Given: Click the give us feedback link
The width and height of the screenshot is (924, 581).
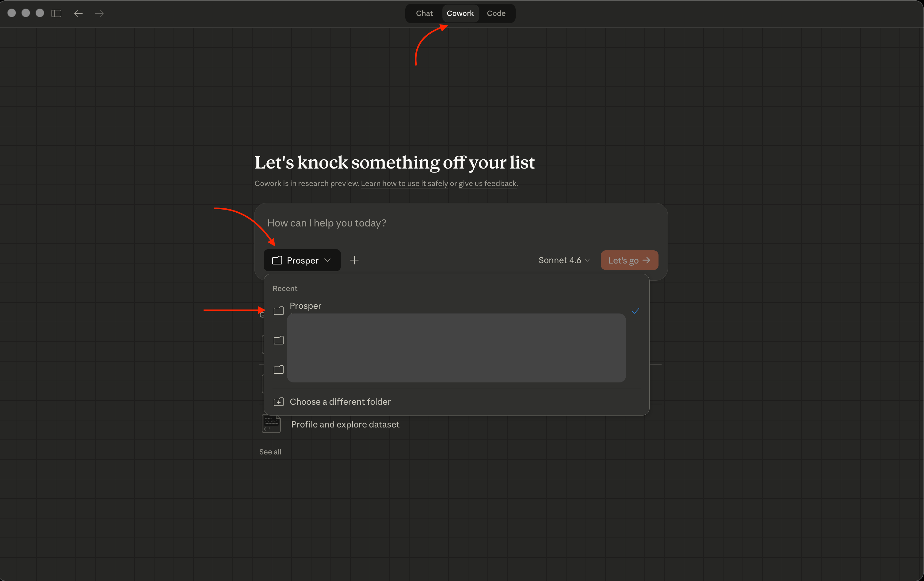Looking at the screenshot, I should [487, 184].
